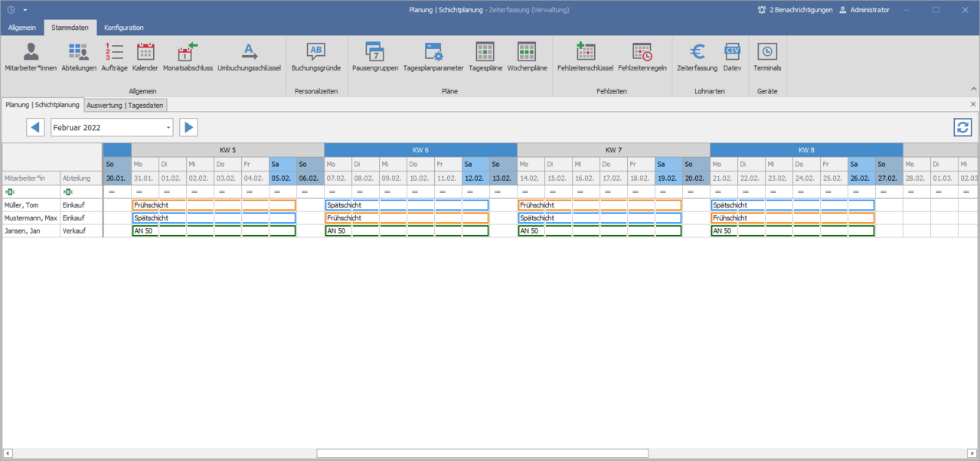Click the scrollbar's right arrow
Image resolution: width=980 pixels, height=461 pixels.
point(972,453)
